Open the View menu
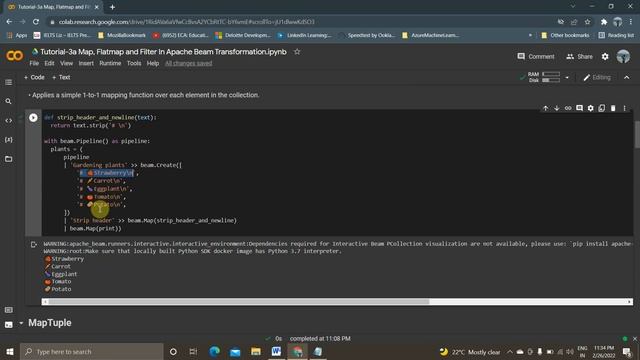 point(67,63)
